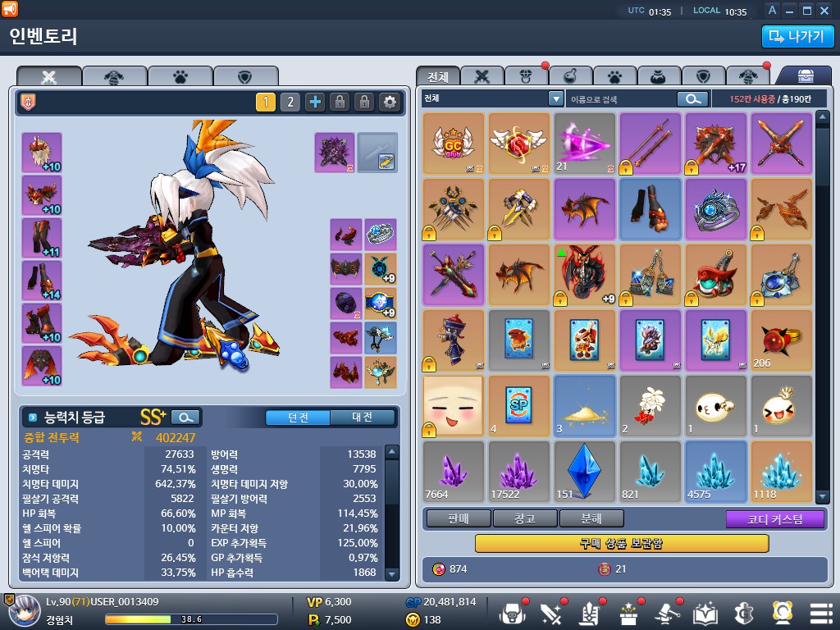
Task: Click the 창고 warehouse button
Action: 525,518
